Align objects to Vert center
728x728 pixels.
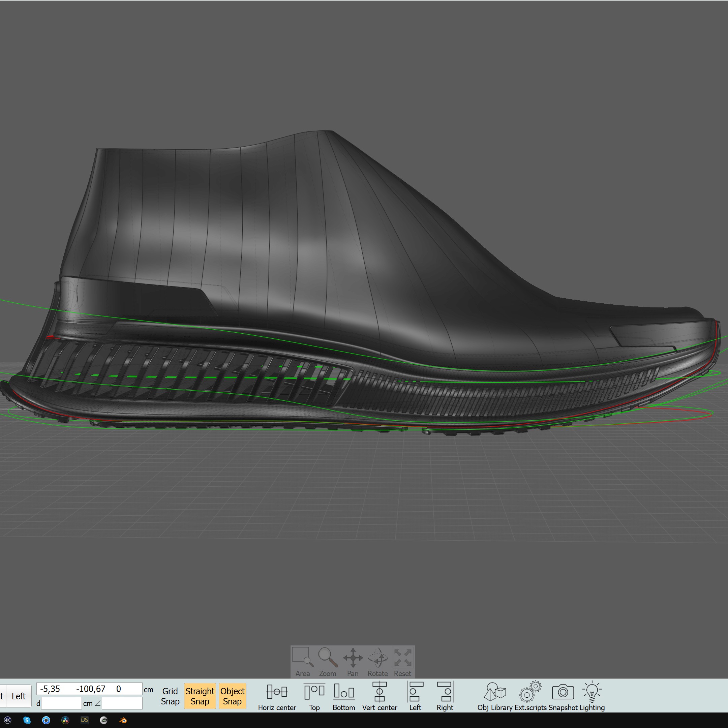[380, 696]
